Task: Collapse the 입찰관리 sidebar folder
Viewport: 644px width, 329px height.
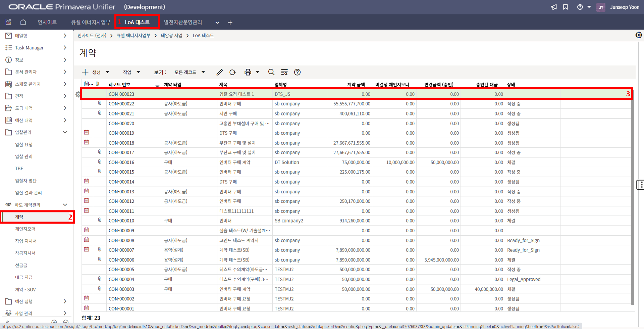Action: [x=65, y=132]
